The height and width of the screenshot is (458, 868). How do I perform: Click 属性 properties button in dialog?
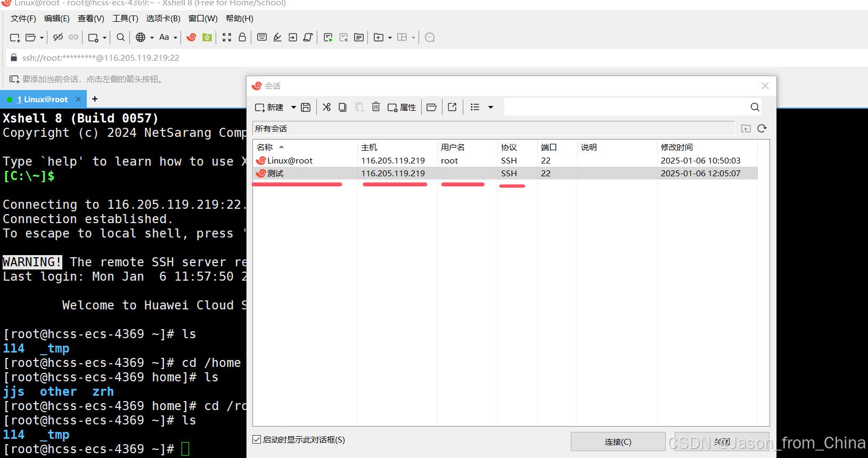402,107
